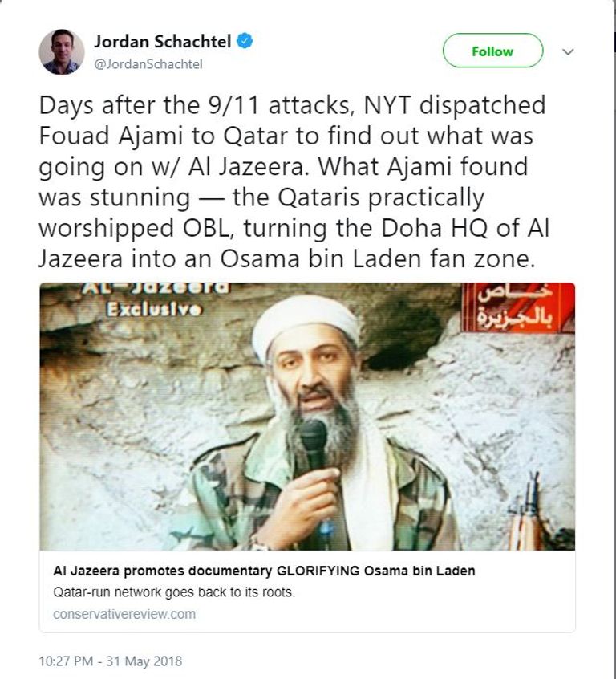Open Jordan Schachtel's profile picture
This screenshot has width=616, height=679.
click(x=62, y=52)
